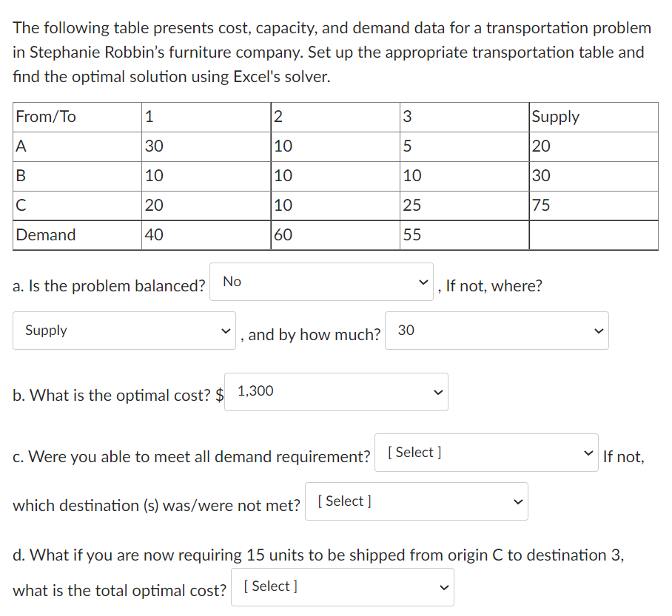Open the optimal cost dropdown showing 1,300
The image size is (672, 616).
coord(336,392)
